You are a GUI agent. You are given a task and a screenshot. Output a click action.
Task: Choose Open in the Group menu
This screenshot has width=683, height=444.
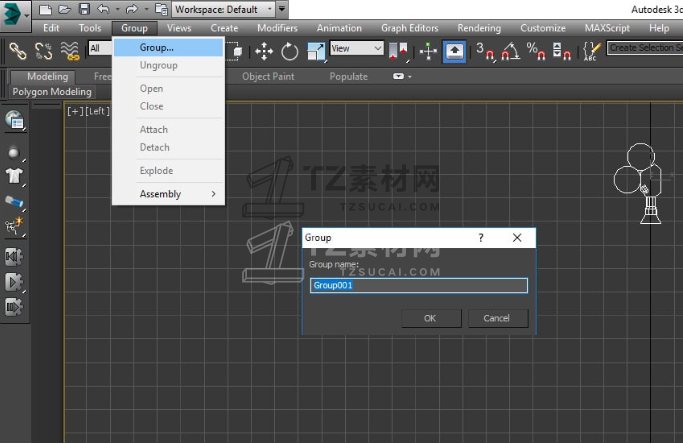click(169, 88)
